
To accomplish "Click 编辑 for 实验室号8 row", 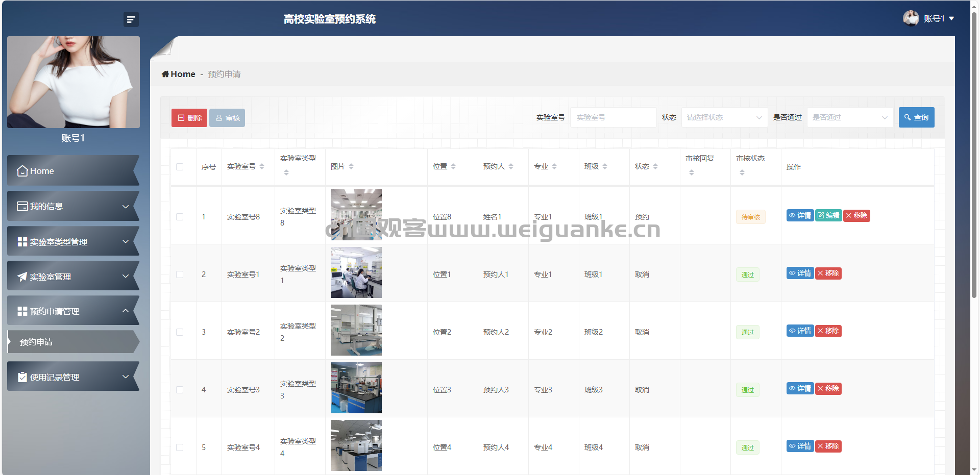I will click(x=828, y=215).
